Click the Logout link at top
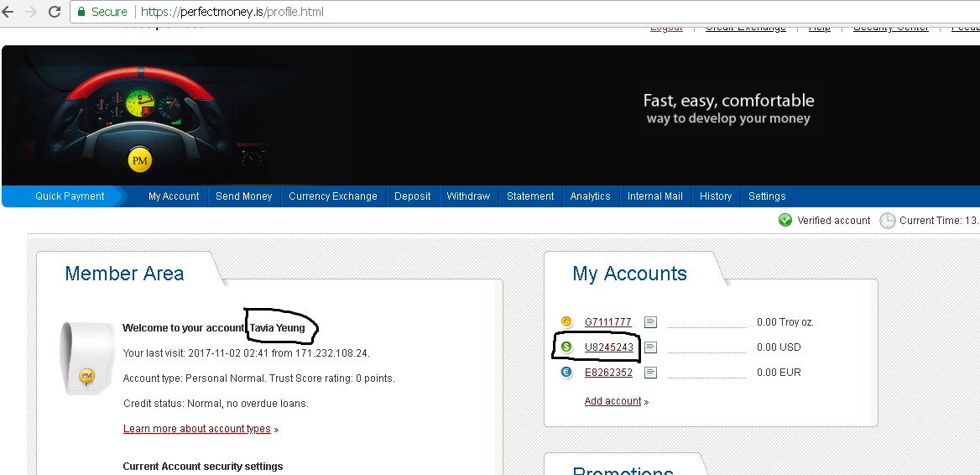The image size is (980, 475). (666, 29)
